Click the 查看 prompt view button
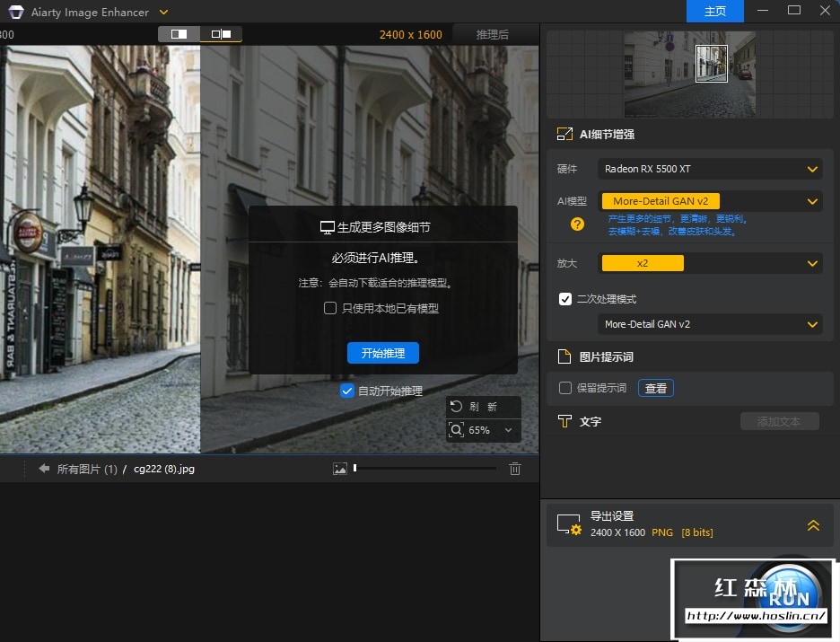Screen dimensions: 840x642 click(x=656, y=388)
